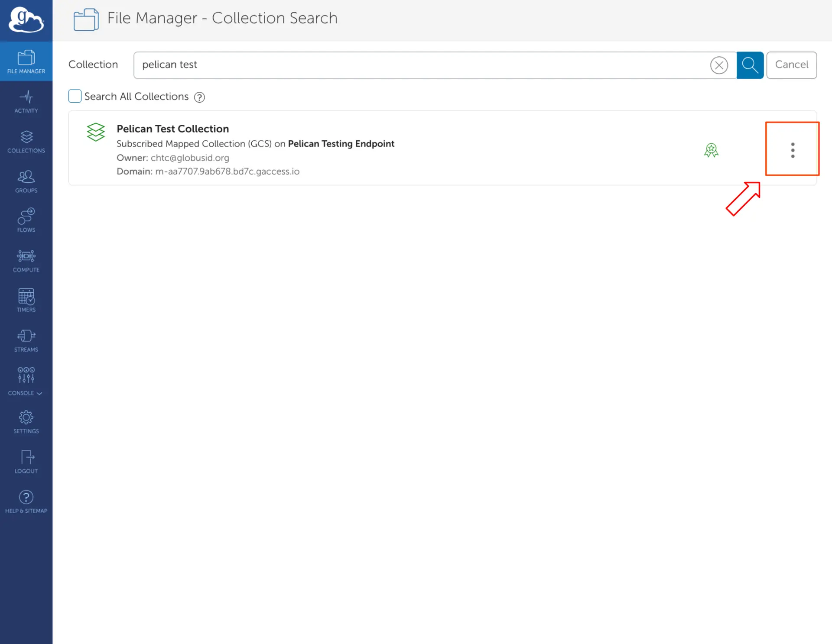This screenshot has height=644, width=832.
Task: Cancel the collection search
Action: click(x=791, y=65)
